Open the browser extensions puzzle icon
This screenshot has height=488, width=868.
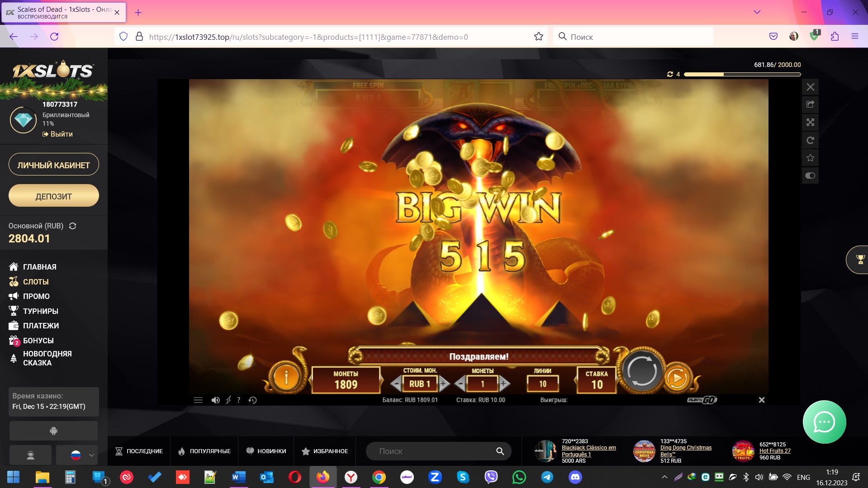tap(835, 37)
